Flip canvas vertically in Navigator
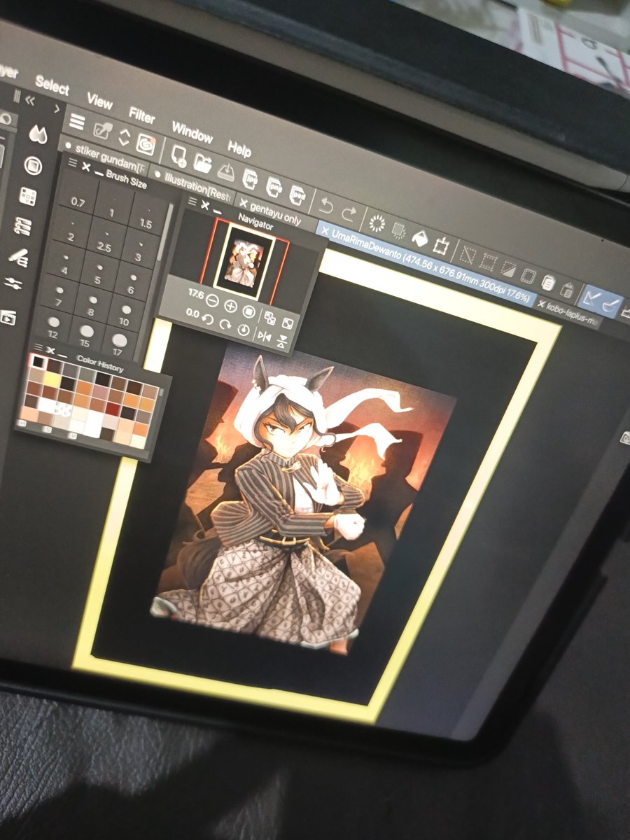This screenshot has width=630, height=840. (x=281, y=342)
